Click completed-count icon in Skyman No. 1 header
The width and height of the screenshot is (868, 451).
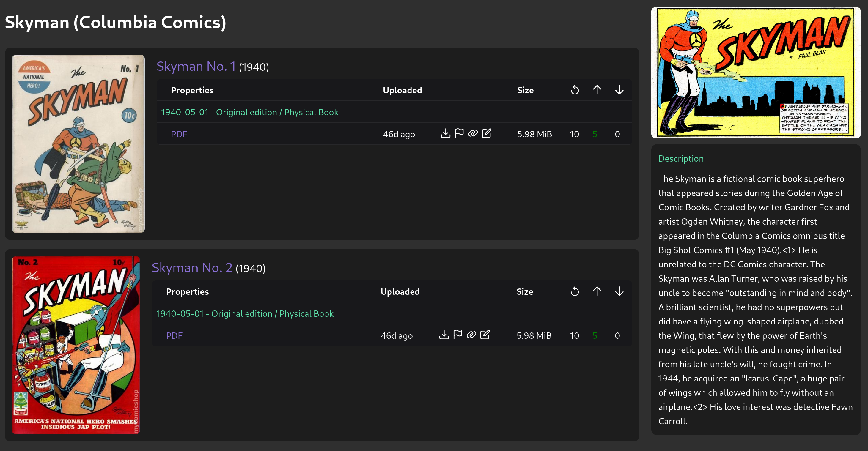(x=575, y=90)
